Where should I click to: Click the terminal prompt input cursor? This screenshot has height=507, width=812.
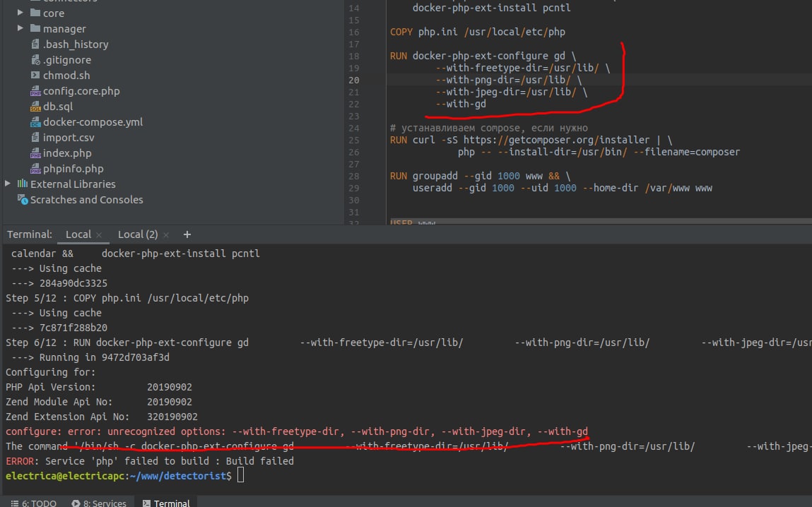[x=240, y=475]
